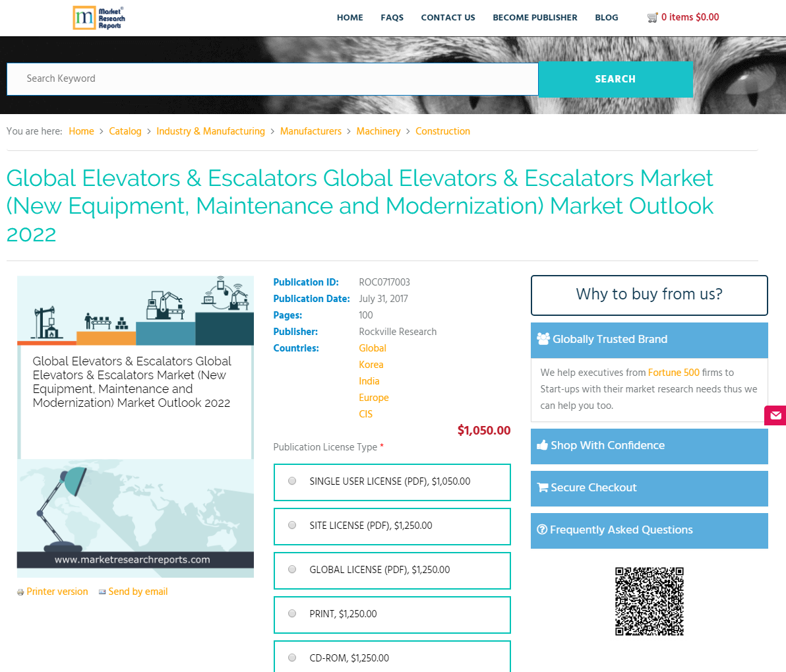This screenshot has height=672, width=786.
Task: Click Why to buy from us box
Action: click(649, 295)
